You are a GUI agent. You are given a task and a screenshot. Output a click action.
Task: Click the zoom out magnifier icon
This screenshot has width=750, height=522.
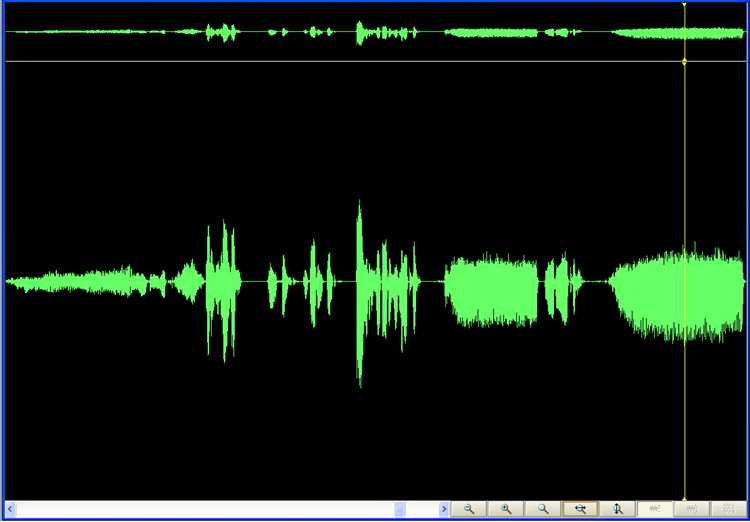[x=469, y=509]
